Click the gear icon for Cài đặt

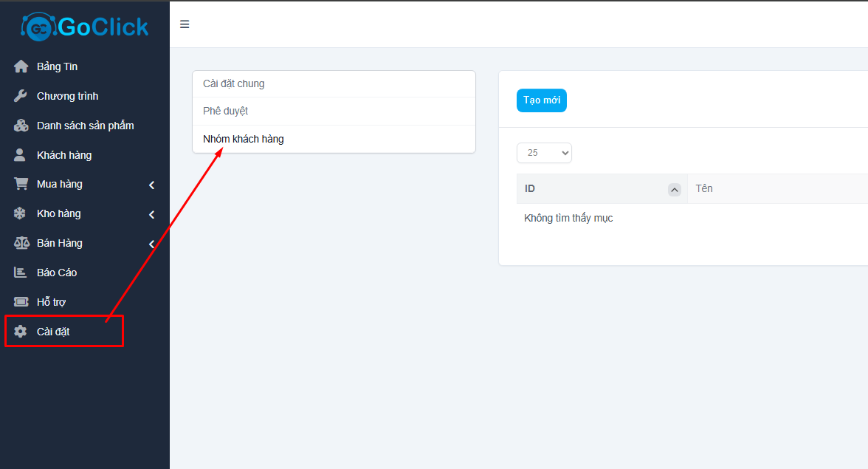[x=21, y=332]
